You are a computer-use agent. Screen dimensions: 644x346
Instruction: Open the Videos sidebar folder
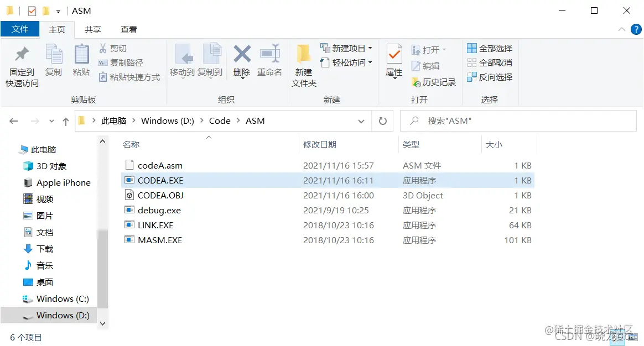point(39,200)
